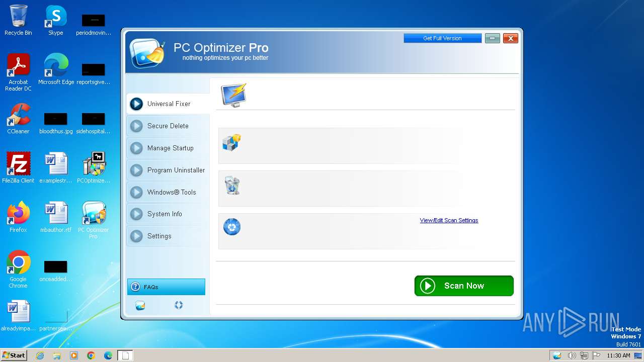Select the alreadyimpa document icon
Viewport: 644px width, 362px height.
coord(18,316)
